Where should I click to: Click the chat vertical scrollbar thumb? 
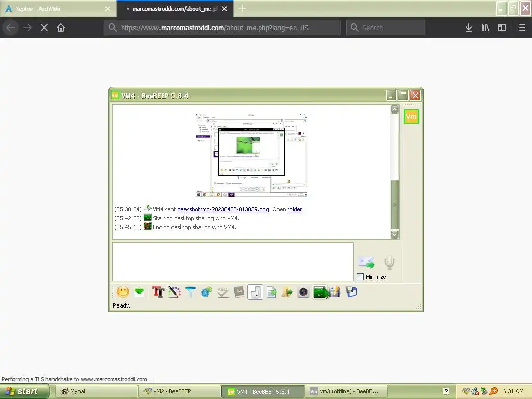[x=395, y=205]
